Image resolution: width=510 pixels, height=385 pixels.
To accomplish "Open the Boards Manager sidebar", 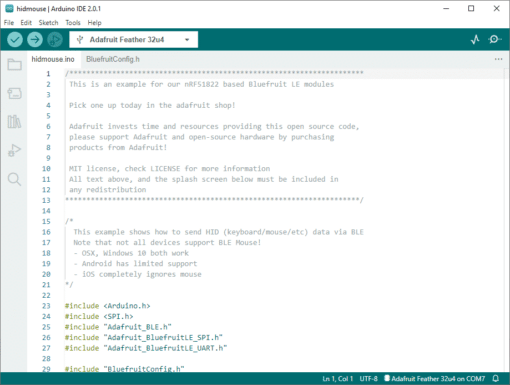I will tap(15, 93).
